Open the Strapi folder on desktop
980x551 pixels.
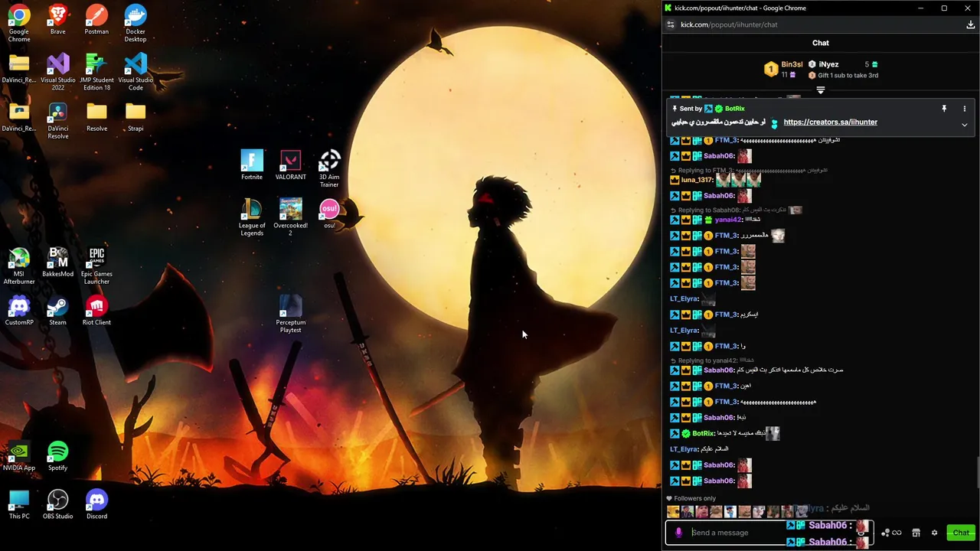point(136,116)
